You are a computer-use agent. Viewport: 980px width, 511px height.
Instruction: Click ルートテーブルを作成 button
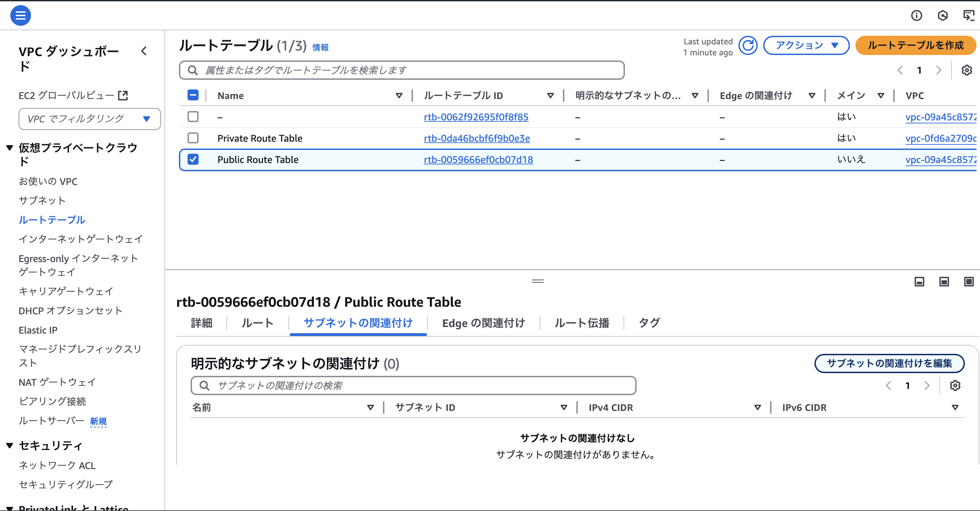pos(915,46)
